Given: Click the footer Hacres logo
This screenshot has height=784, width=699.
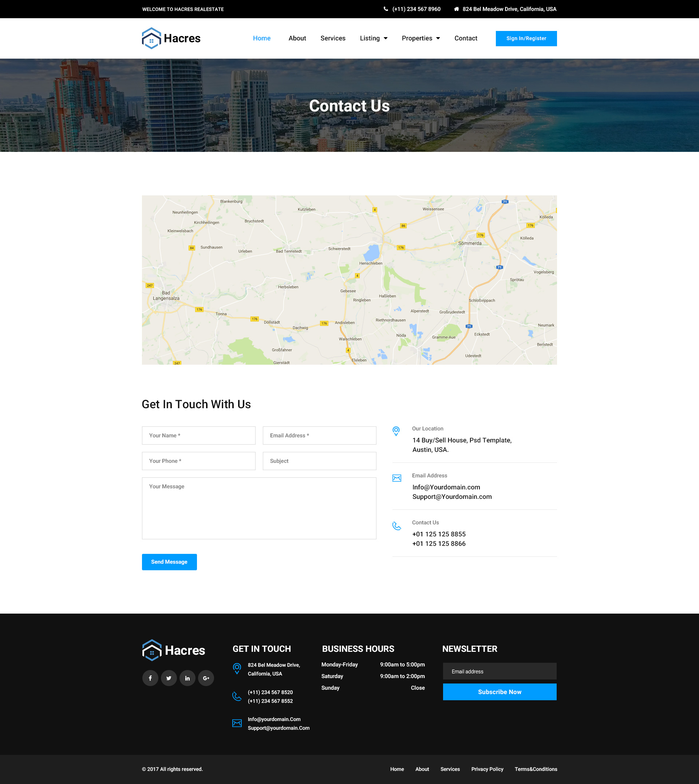Looking at the screenshot, I should pyautogui.click(x=174, y=650).
